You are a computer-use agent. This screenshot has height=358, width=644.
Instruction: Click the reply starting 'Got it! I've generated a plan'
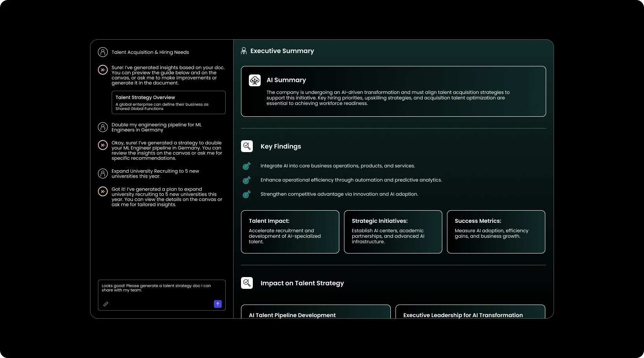coord(167,197)
